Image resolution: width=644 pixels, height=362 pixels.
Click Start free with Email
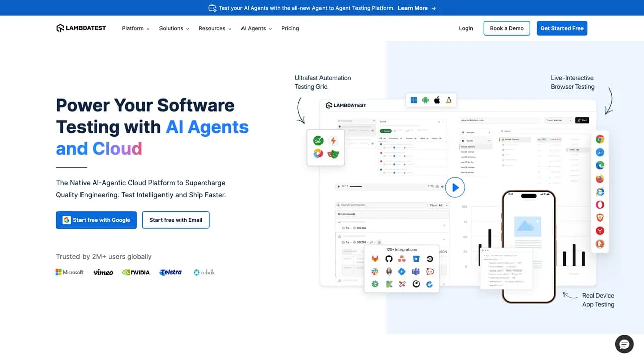(x=176, y=220)
